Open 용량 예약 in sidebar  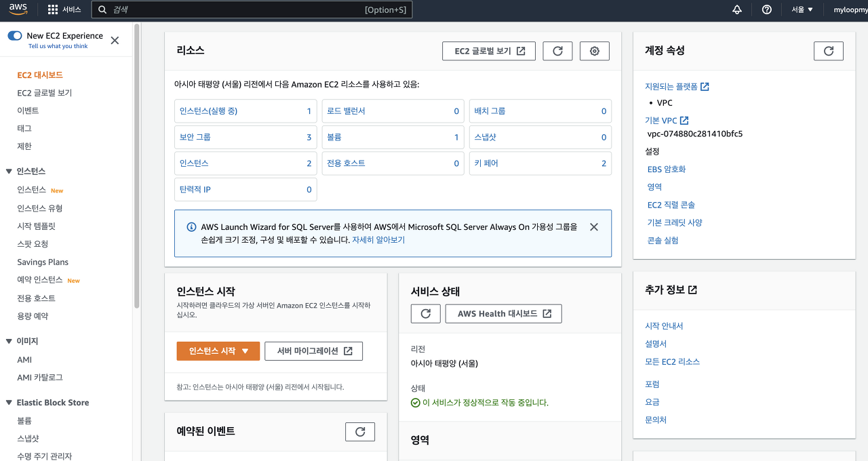click(x=33, y=316)
